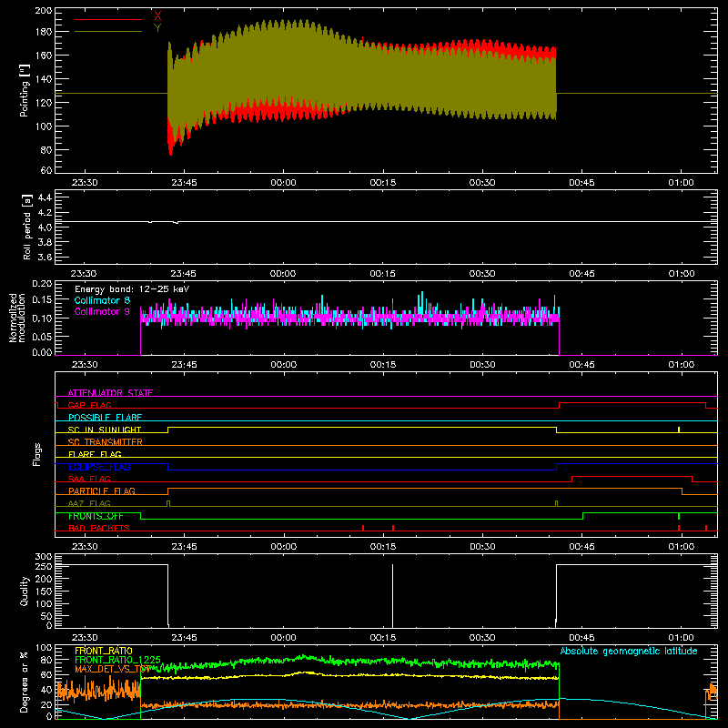Click the SC_IN_SUNLIGHT flag label
The height and width of the screenshot is (728, 728).
click(105, 430)
